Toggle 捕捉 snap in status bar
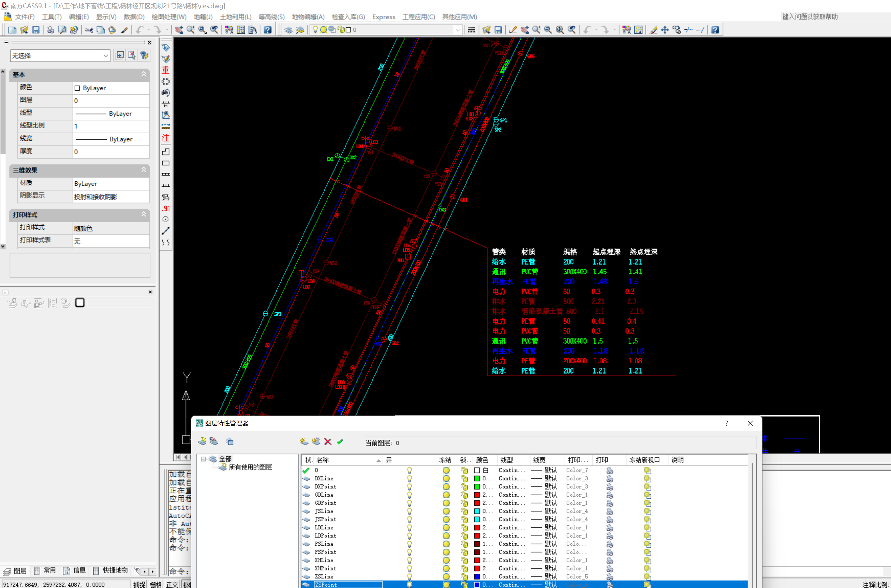The width and height of the screenshot is (891, 588). coord(139,584)
